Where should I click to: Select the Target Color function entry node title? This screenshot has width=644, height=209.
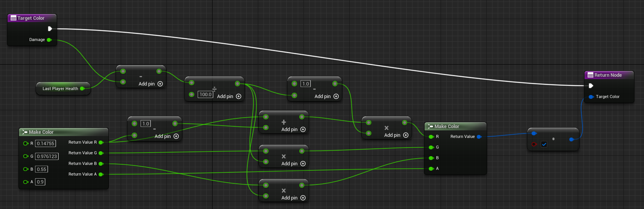(31, 18)
